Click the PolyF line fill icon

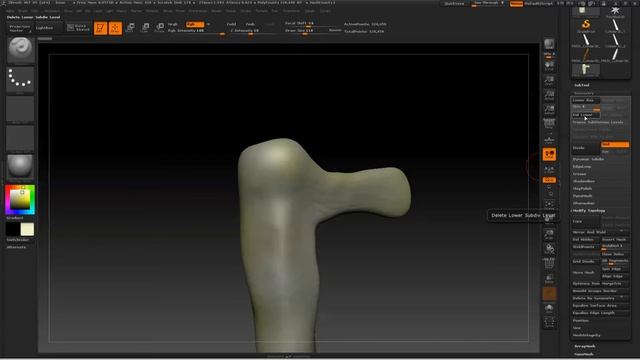coord(549,264)
